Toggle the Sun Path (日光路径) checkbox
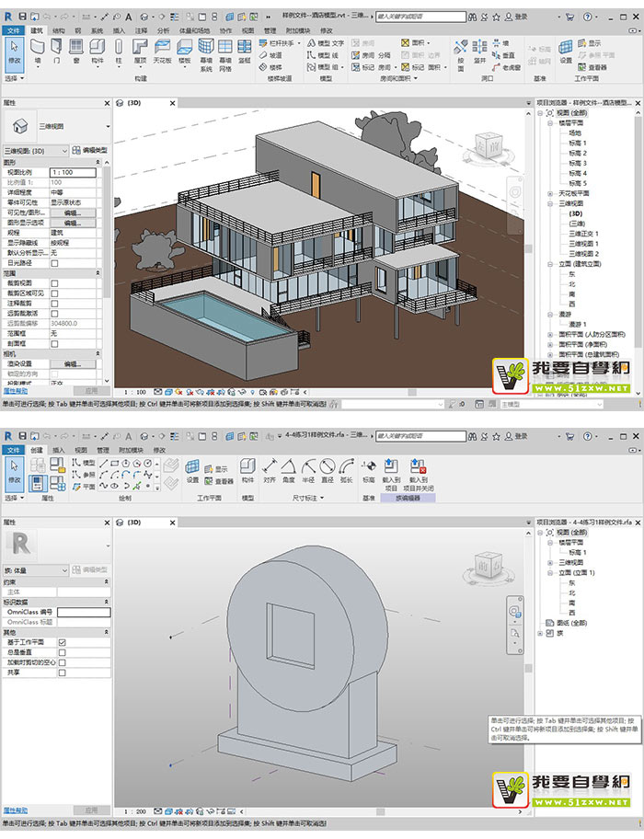The height and width of the screenshot is (839, 644). pos(54,263)
